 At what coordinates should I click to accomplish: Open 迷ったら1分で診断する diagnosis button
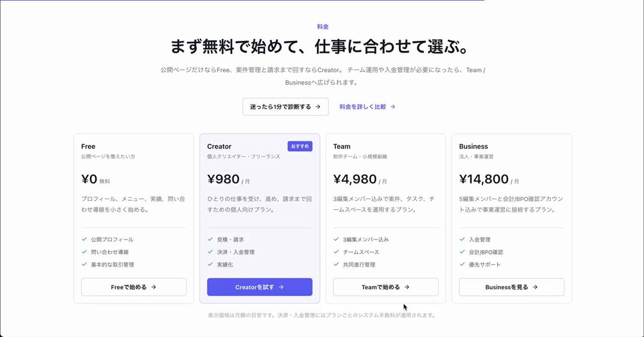[x=286, y=107]
